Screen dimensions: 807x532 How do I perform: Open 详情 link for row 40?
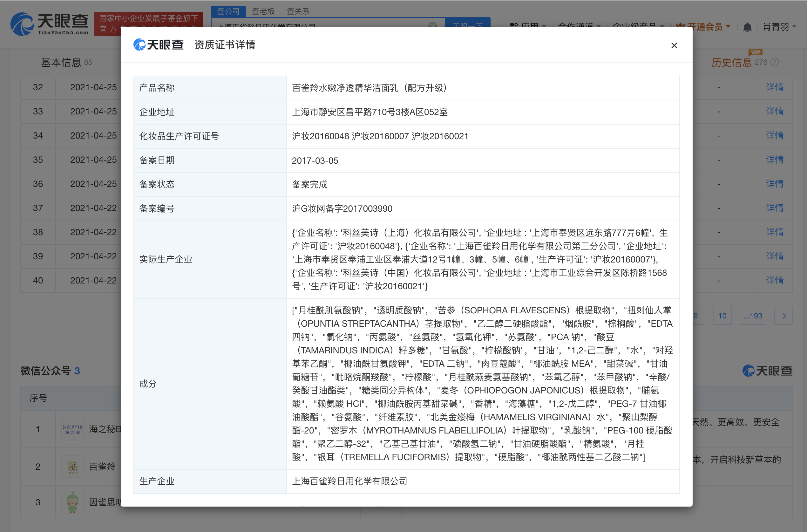tap(775, 280)
